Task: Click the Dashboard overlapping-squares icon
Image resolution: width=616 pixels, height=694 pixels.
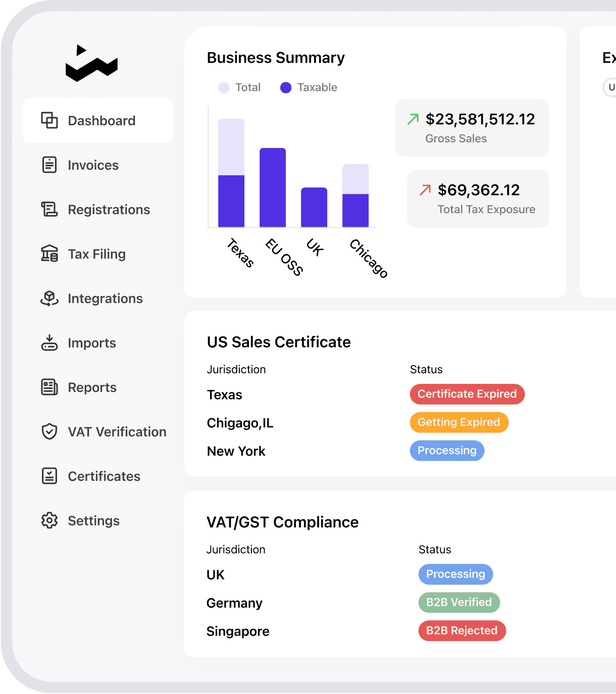Action: (49, 120)
